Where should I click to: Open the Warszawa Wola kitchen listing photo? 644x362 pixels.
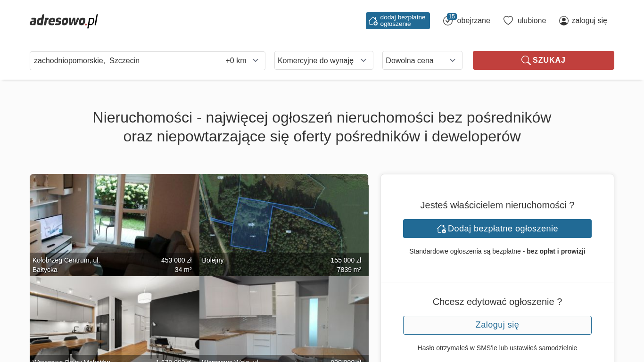pos(284,316)
